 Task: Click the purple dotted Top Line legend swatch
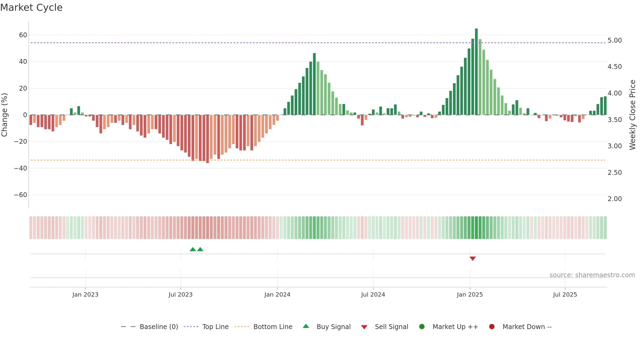191,327
